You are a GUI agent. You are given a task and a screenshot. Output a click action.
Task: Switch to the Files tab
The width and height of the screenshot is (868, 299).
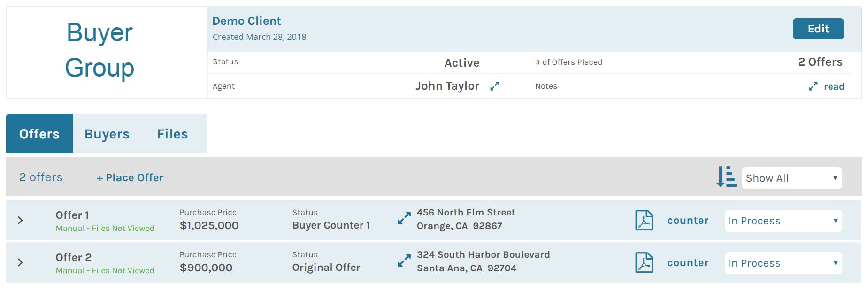point(172,134)
